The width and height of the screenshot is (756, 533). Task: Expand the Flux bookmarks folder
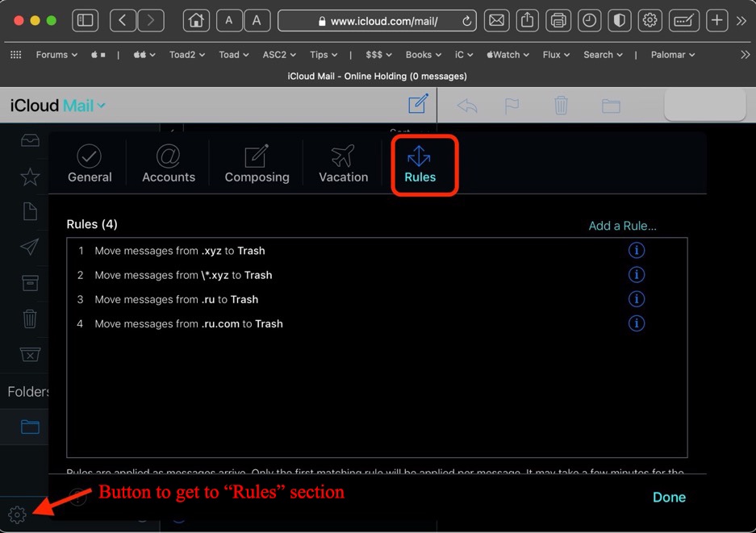pyautogui.click(x=556, y=55)
